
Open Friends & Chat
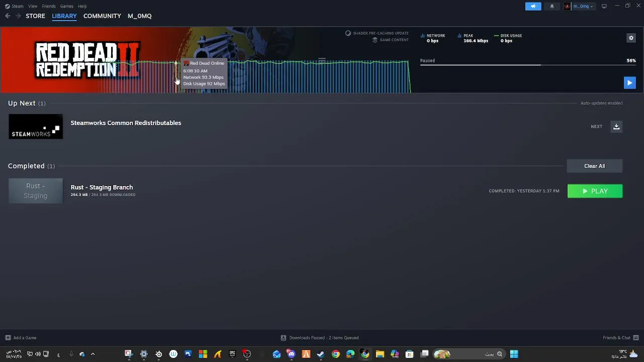(x=620, y=338)
